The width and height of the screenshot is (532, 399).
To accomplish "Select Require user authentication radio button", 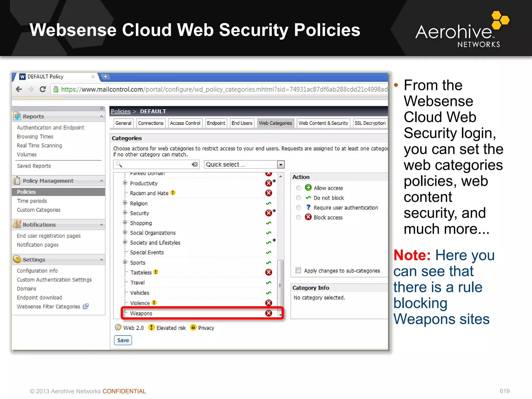I will click(x=298, y=208).
